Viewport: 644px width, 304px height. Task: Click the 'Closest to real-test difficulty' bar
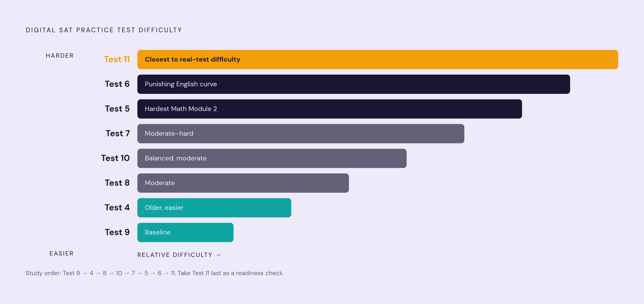tap(378, 60)
